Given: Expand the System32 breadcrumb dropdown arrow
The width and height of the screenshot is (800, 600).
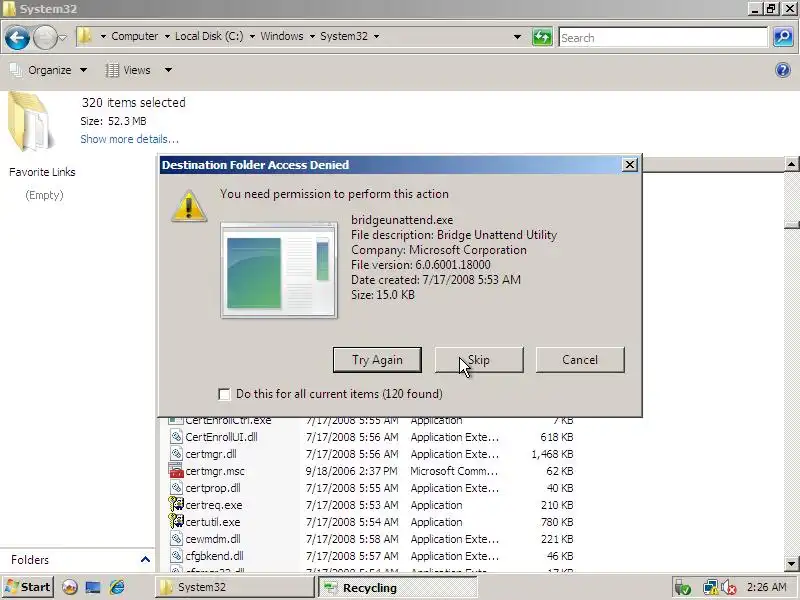Looking at the screenshot, I should point(376,36).
